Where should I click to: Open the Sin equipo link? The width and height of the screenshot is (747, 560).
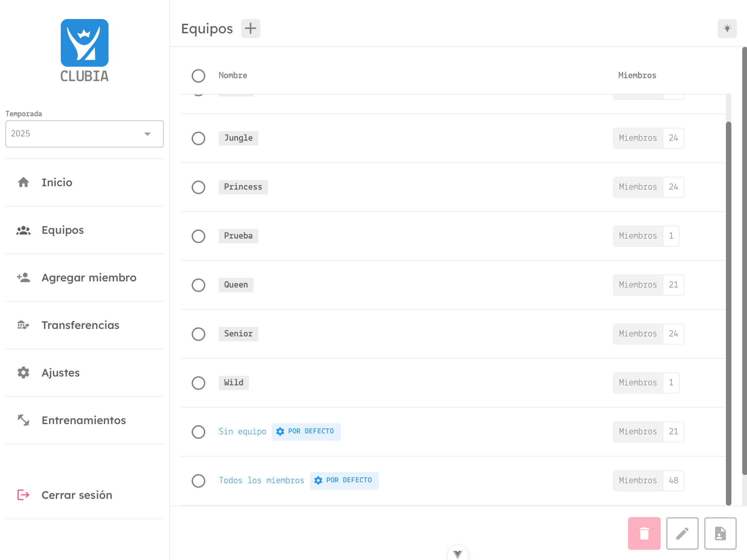pos(242,432)
